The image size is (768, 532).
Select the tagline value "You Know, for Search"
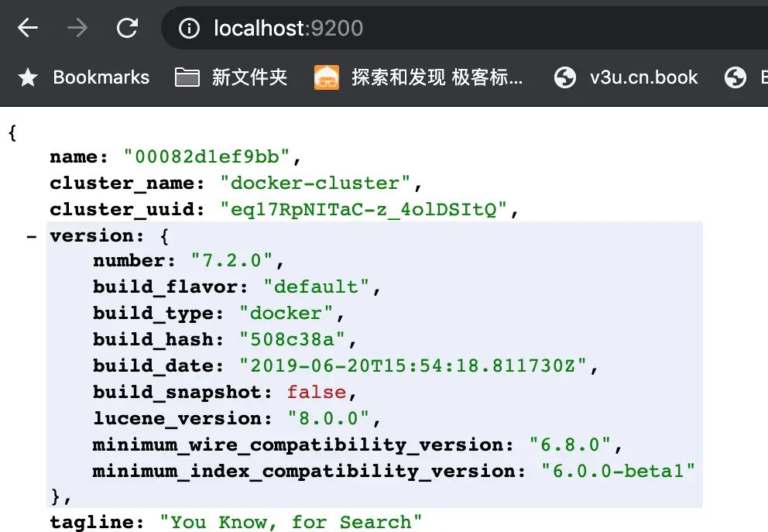[291, 522]
